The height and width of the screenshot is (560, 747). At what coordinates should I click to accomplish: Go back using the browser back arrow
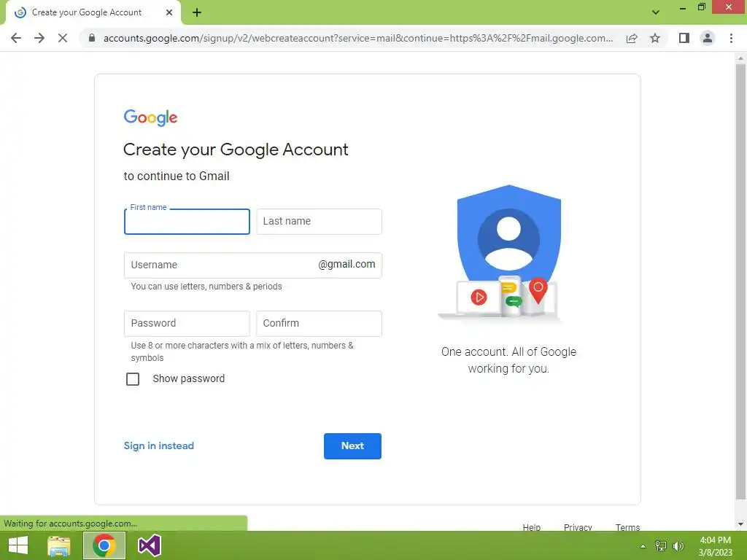pyautogui.click(x=16, y=38)
